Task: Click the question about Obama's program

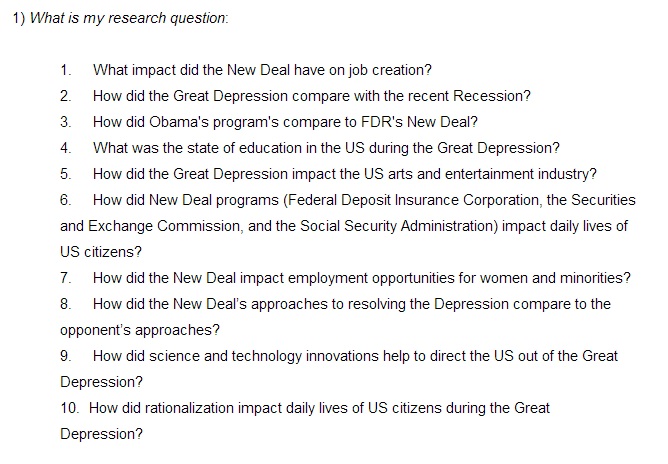Action: pos(285,122)
